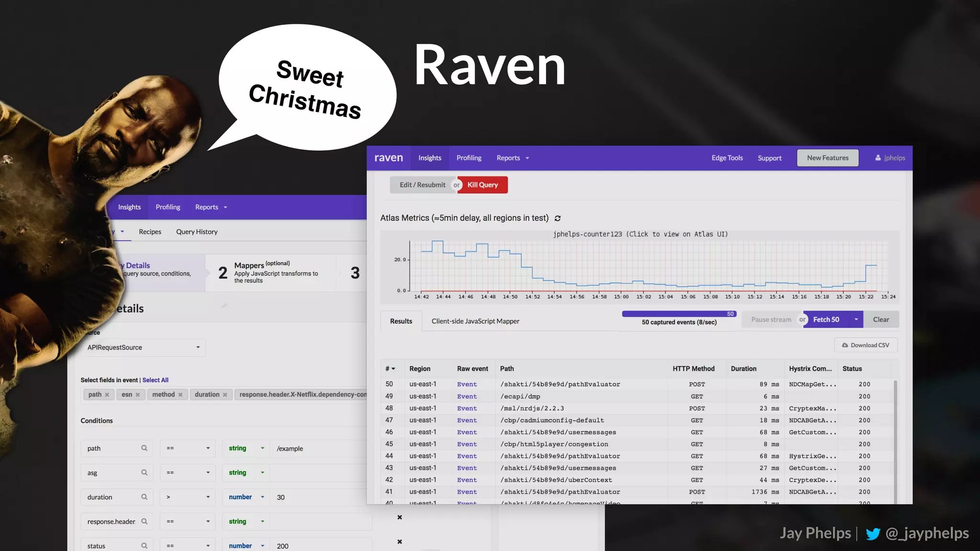Open operator dropdown for duration condition

pos(188,497)
